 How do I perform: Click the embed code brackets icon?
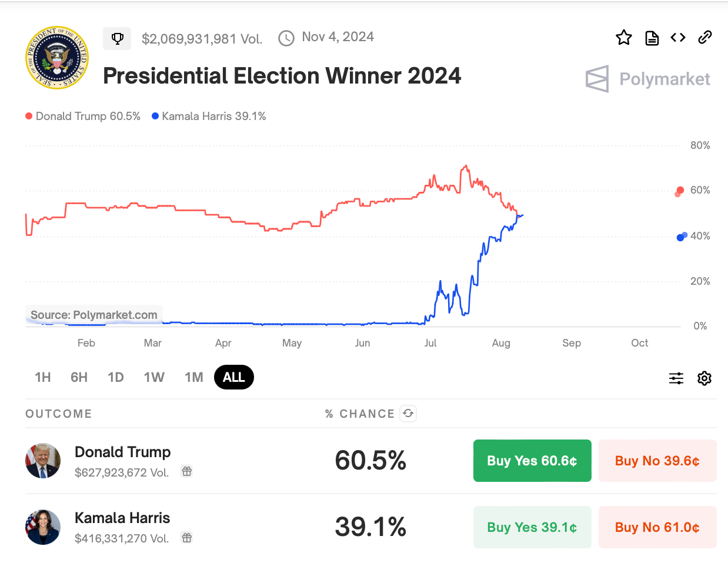click(678, 38)
